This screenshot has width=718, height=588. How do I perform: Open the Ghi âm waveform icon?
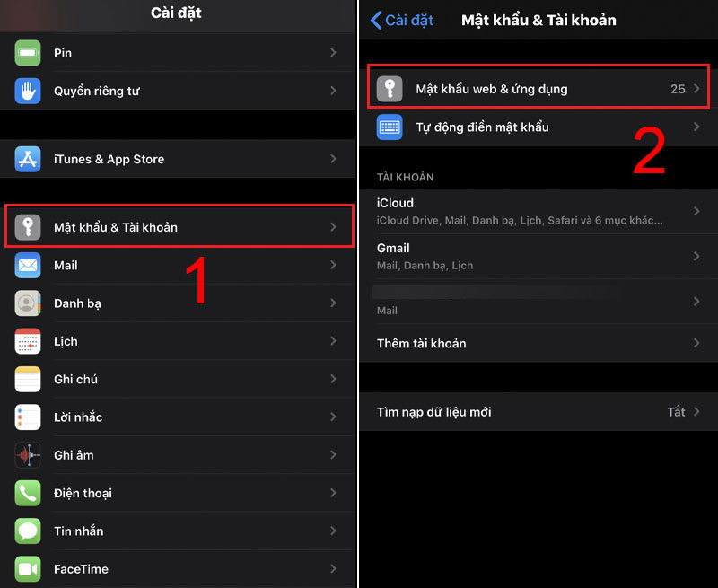pyautogui.click(x=28, y=455)
